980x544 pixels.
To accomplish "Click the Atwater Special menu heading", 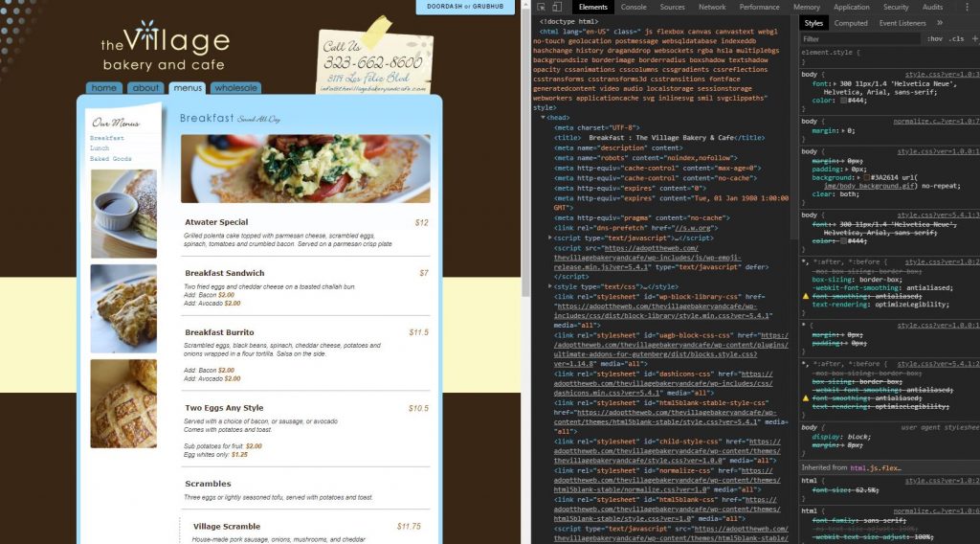I will (216, 222).
